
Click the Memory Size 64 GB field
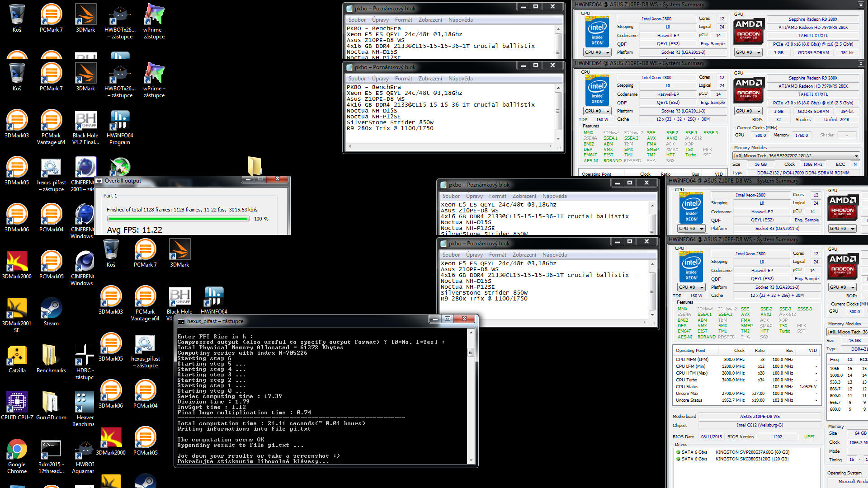point(857,433)
